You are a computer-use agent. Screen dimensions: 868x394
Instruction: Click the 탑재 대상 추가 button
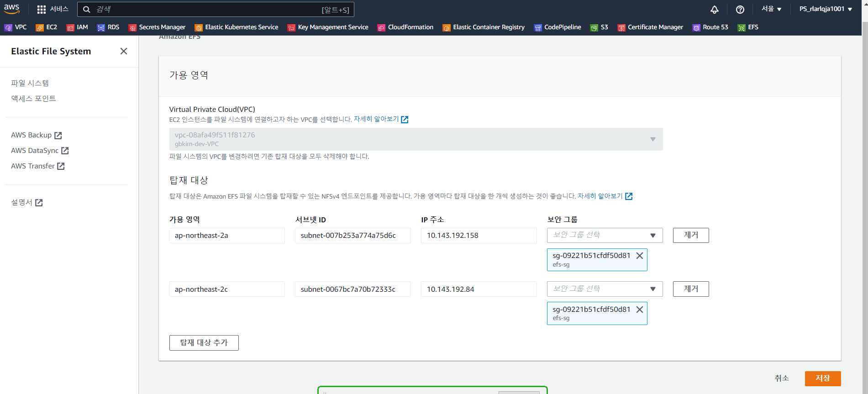click(x=204, y=343)
